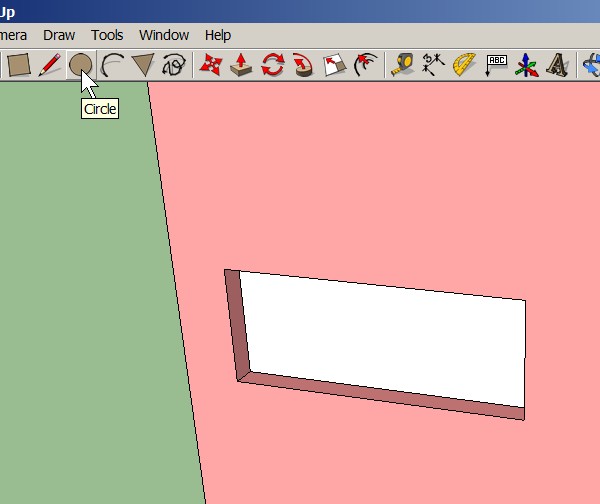The image size is (600, 504).
Task: Choose the Follow Me tool
Action: click(x=303, y=65)
